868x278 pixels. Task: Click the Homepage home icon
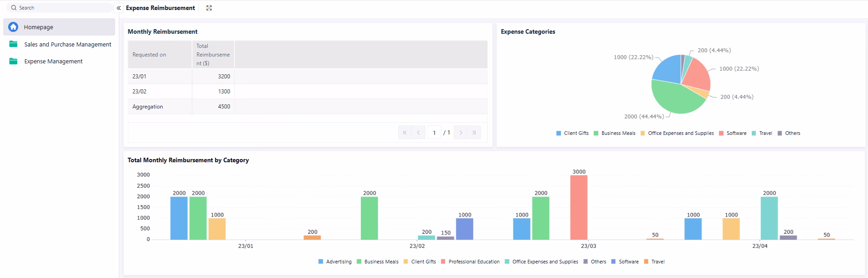click(x=14, y=27)
